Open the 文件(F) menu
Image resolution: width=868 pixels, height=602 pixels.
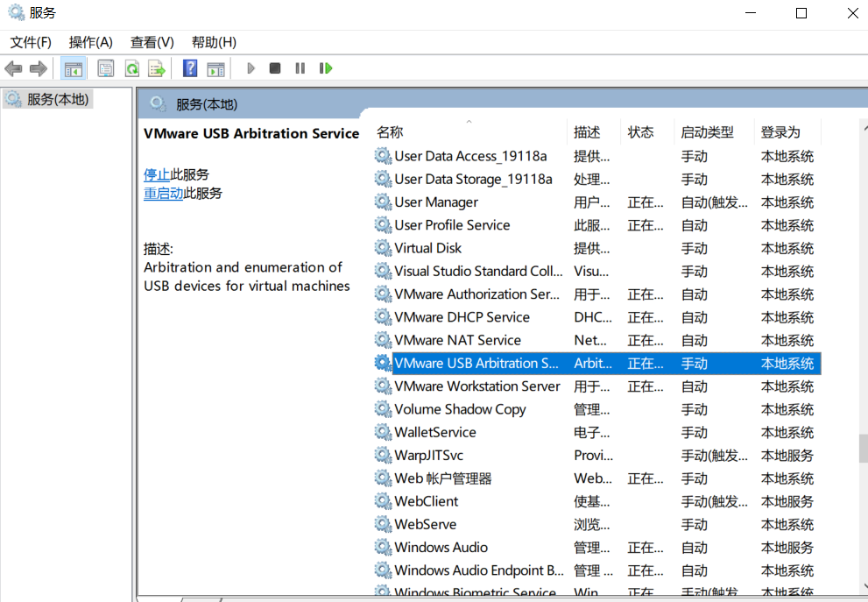point(31,42)
